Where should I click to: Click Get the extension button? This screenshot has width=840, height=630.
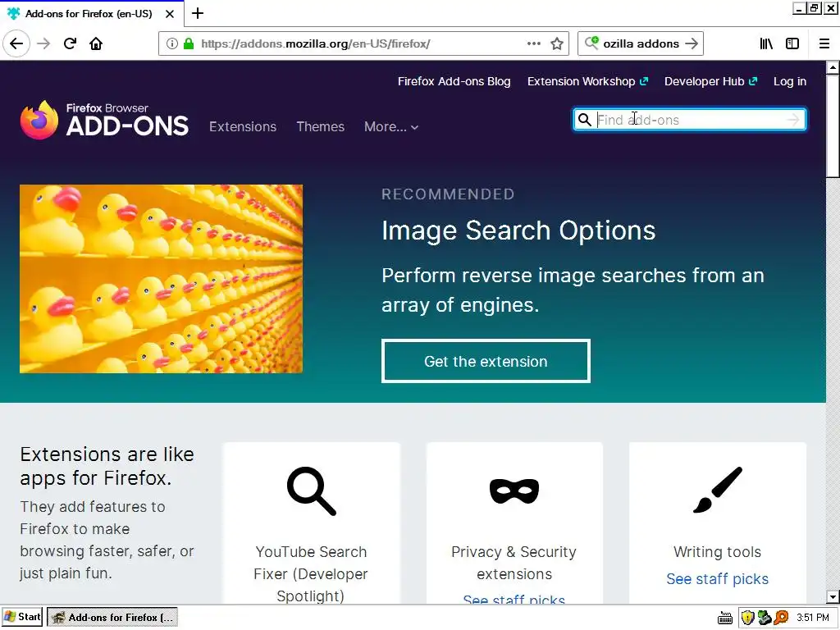(x=486, y=361)
